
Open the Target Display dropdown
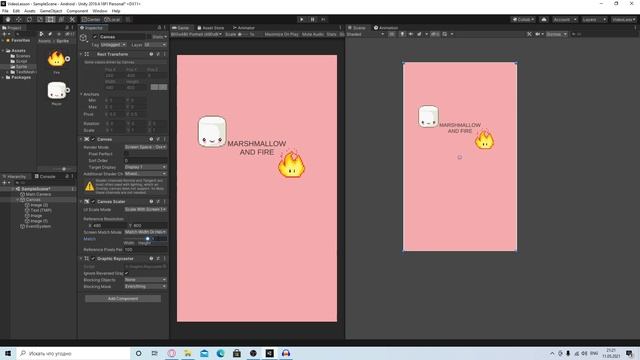coord(145,167)
